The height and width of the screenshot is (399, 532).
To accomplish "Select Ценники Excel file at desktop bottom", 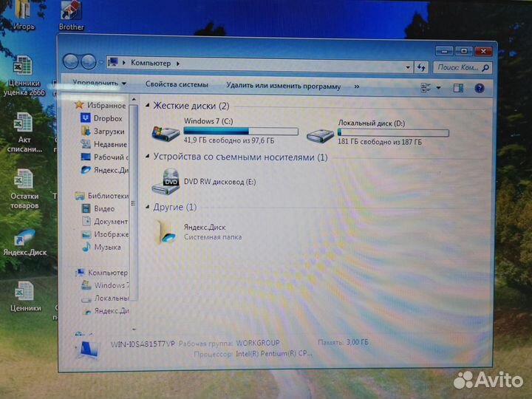I will click(25, 296).
